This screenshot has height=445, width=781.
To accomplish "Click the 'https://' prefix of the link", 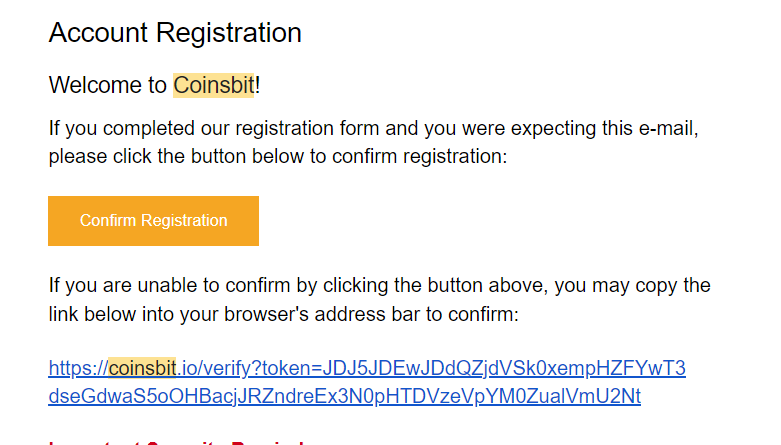I will (78, 368).
